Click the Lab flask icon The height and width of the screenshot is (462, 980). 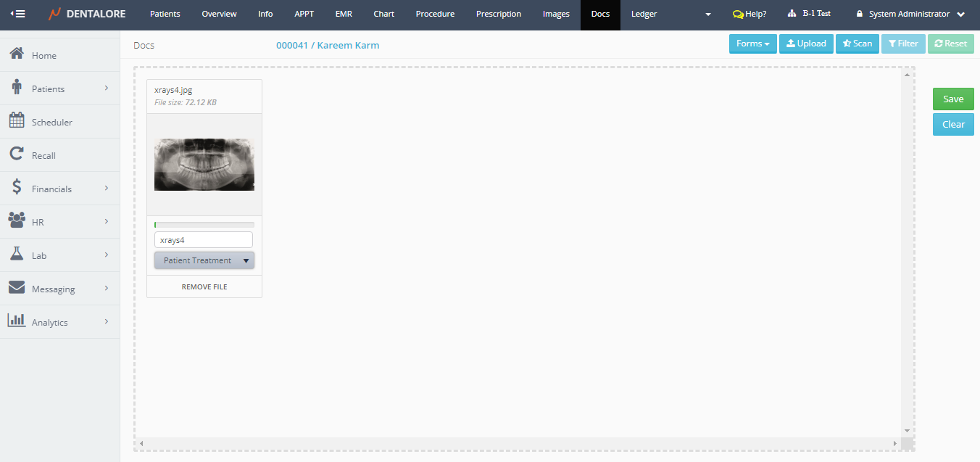17,255
